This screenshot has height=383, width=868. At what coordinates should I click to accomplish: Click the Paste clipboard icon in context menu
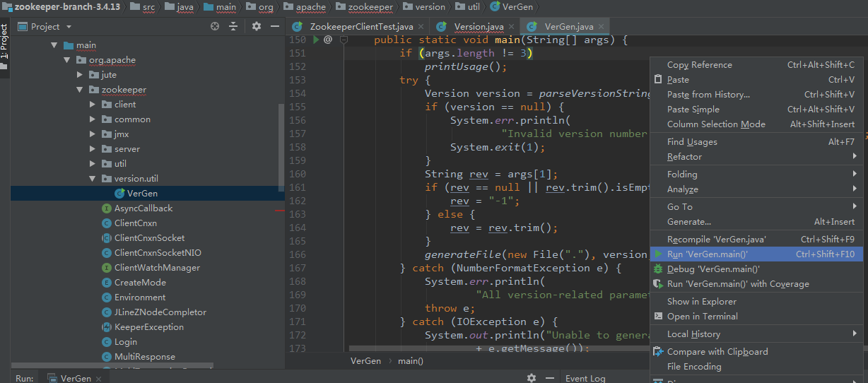click(658, 80)
